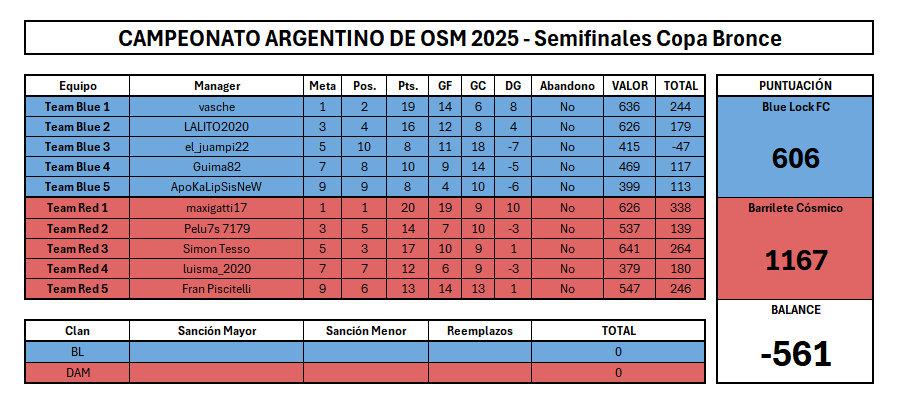Select Team Red 1 TOTAL value 338

coord(681,208)
